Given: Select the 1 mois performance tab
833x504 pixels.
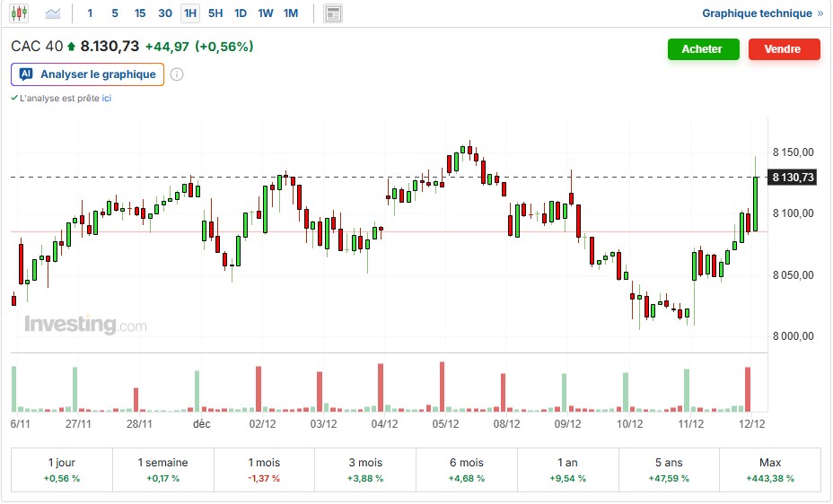Looking at the screenshot, I should coord(264,470).
